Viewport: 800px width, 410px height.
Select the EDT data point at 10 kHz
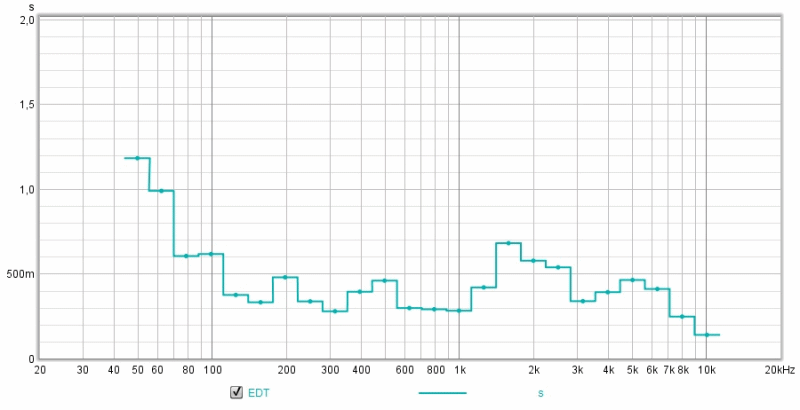pos(707,335)
